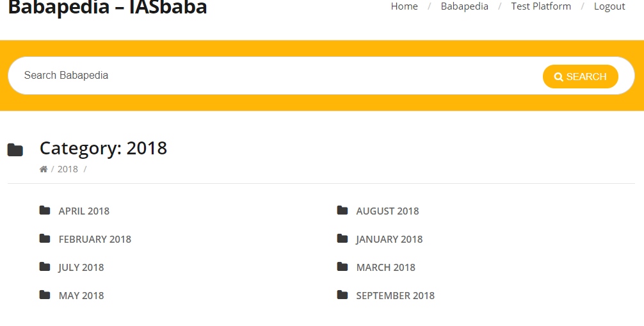Open the Babapedia menu item

[465, 6]
